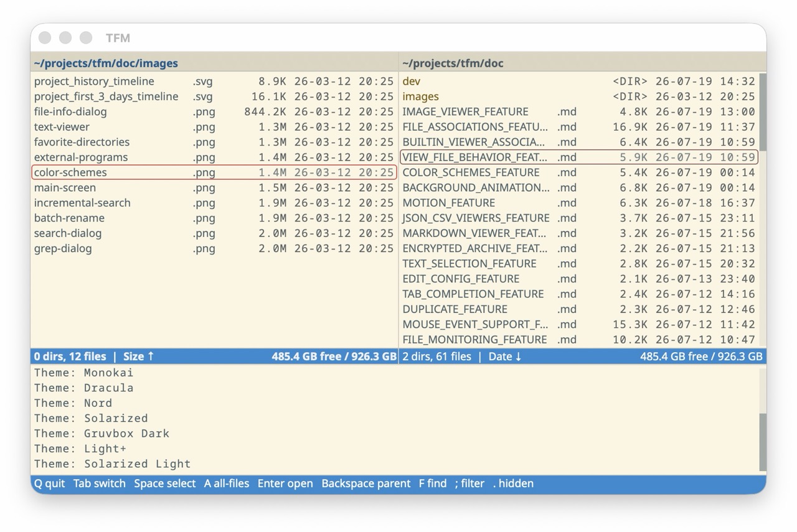Click the Date ↓ sort indicator
Screen dimensions: 797x532
coord(505,357)
